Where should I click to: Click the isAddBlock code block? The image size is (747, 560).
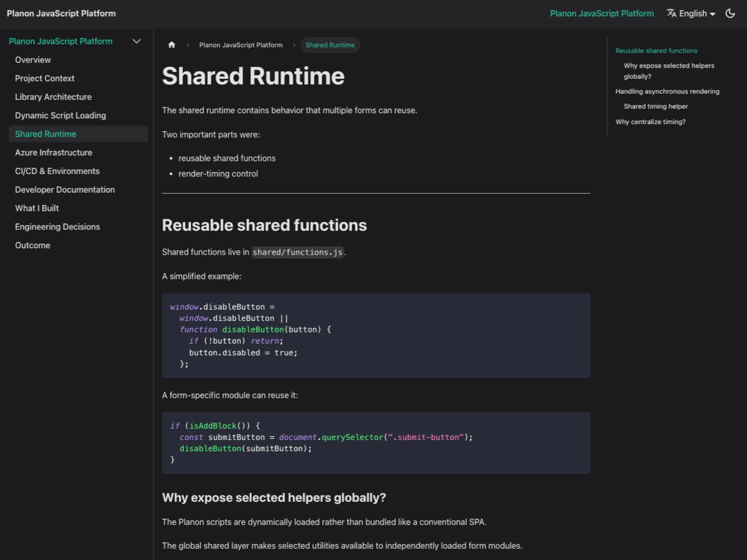pyautogui.click(x=376, y=443)
